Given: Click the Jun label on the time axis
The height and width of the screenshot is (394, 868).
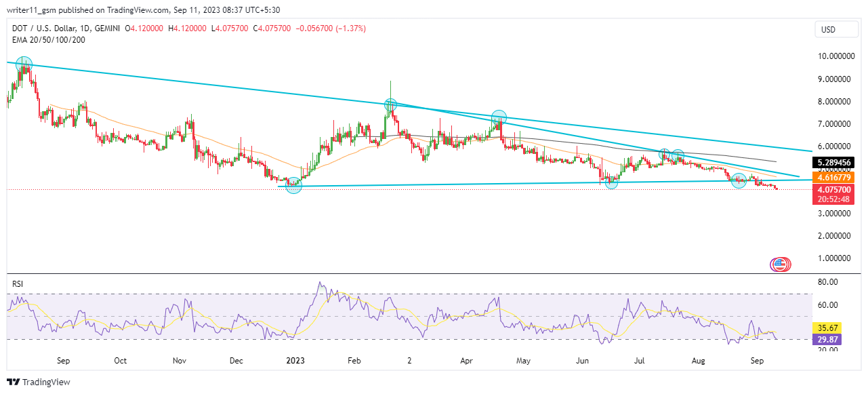Looking at the screenshot, I should (x=581, y=361).
